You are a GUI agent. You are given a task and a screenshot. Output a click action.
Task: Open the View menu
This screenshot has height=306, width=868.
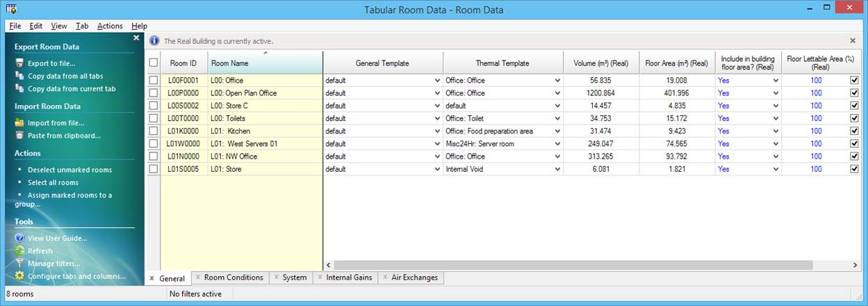(59, 26)
